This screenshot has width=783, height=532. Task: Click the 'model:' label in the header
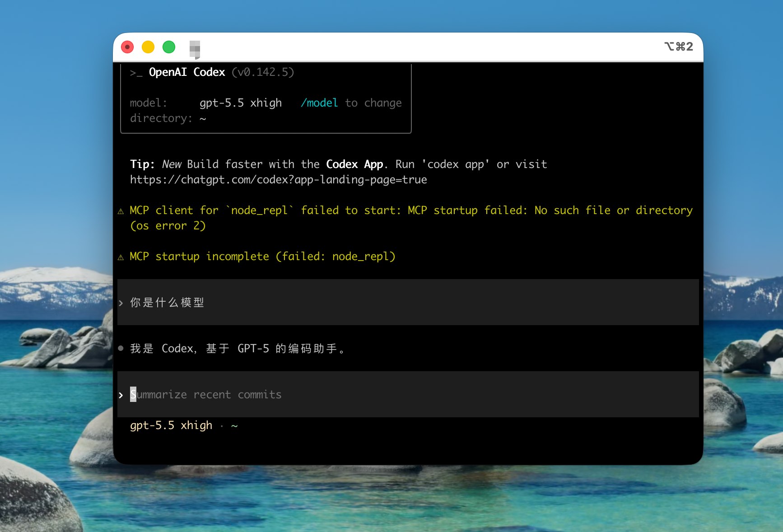pos(149,103)
